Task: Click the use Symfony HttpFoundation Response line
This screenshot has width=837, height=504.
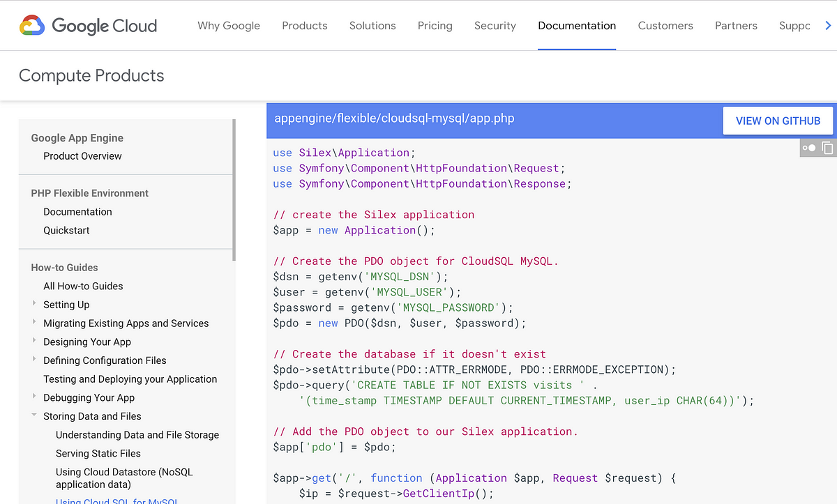Action: (x=422, y=183)
